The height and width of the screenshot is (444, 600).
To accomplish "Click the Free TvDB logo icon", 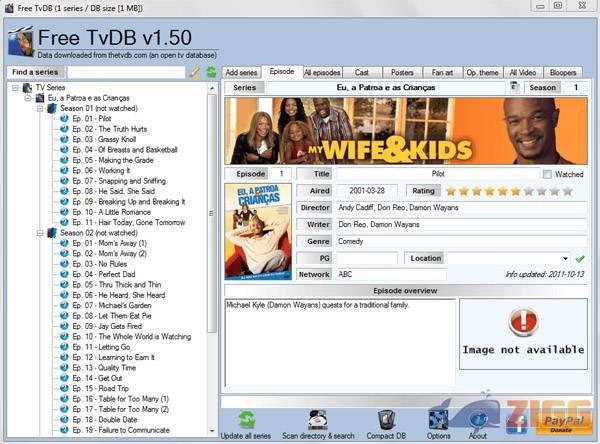I will [21, 41].
